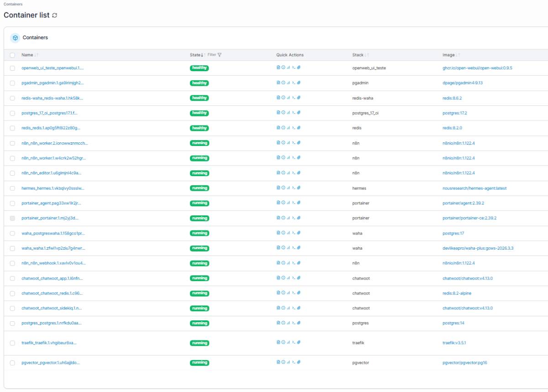Open the traefik:v3.5.1 image link
This screenshot has width=548, height=392.
(x=454, y=343)
